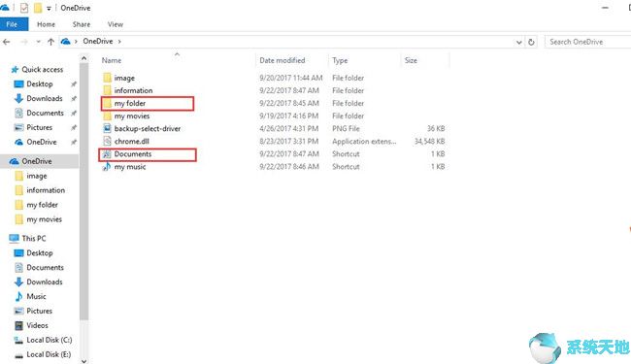Open pinned Documents under Quick access
Viewport: 631px width, 364px height.
point(45,113)
